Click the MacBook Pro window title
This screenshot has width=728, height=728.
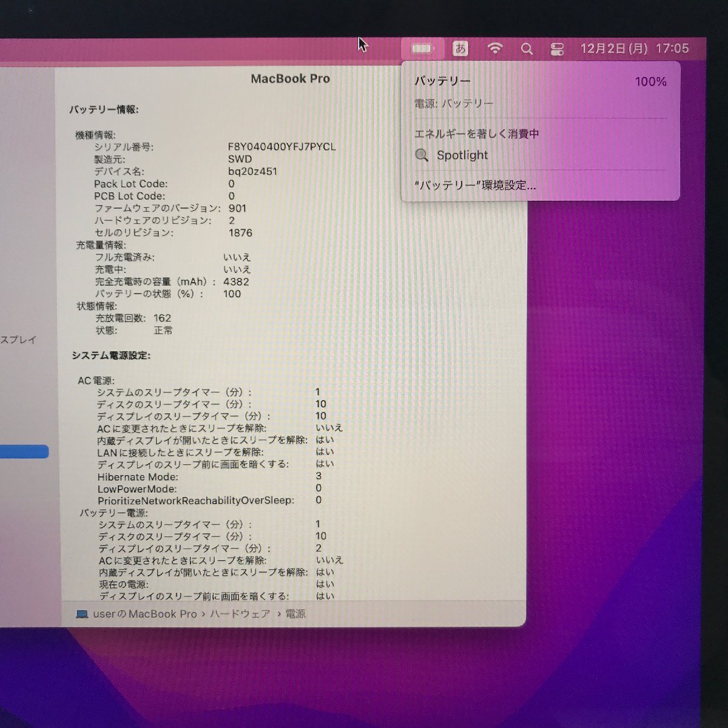tap(290, 78)
